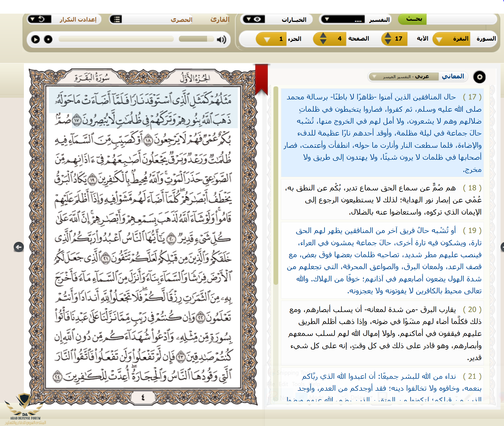504x426 pixels.
Task: Increase the الآية verse number with the up arrow
Action: [x=388, y=35]
